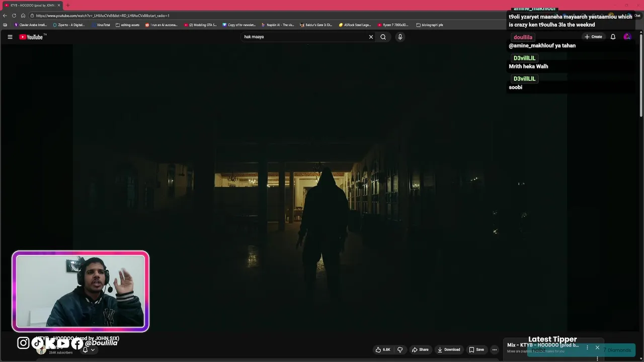Open the three-dot menu below Mix panel close

597,358
